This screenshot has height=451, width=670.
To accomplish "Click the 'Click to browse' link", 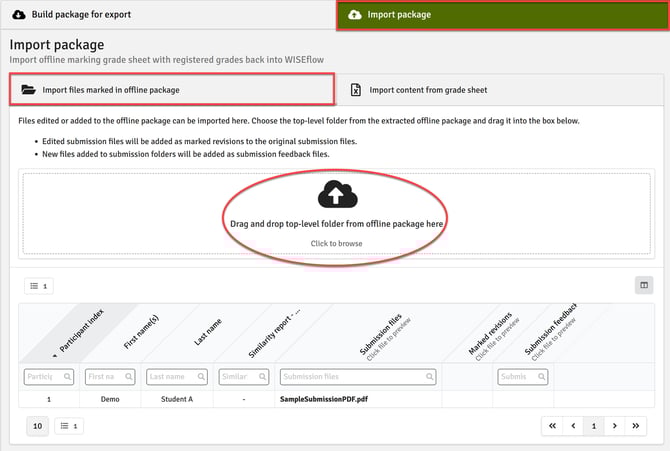I will [336, 243].
